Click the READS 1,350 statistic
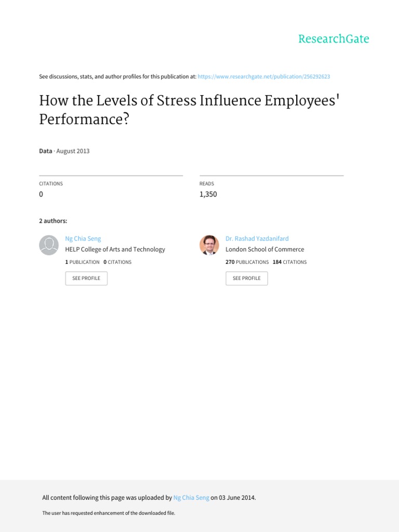Screen dimensions: 399x532 [x=208, y=194]
